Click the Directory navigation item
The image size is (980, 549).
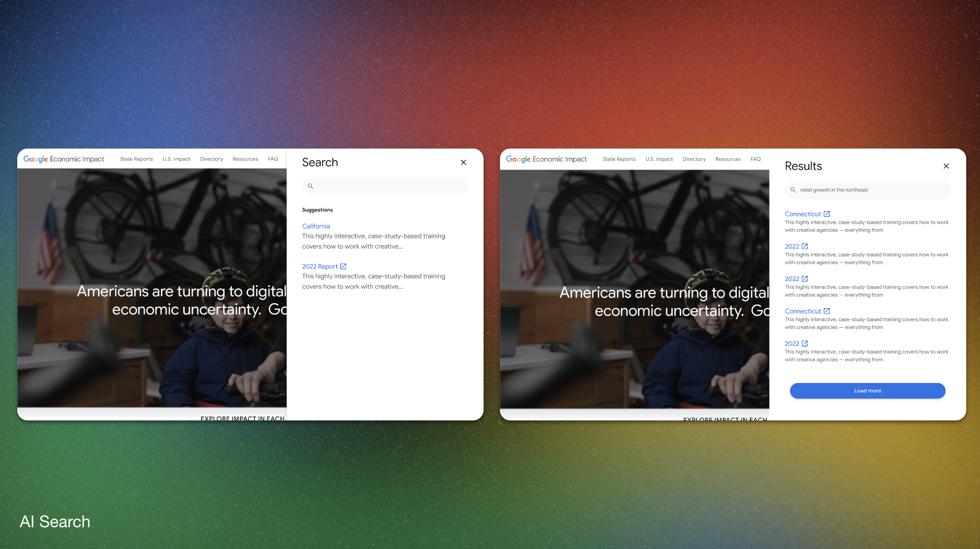pos(211,159)
